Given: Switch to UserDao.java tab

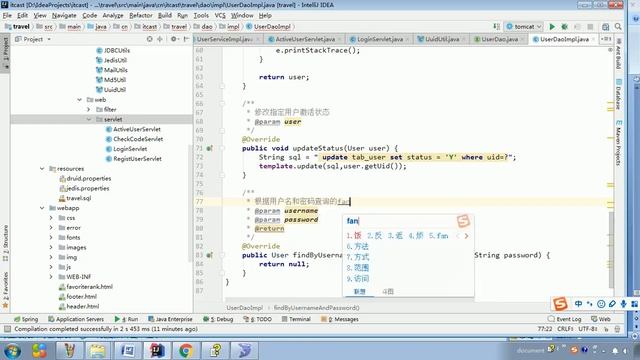Looking at the screenshot, I should pyautogui.click(x=499, y=39).
